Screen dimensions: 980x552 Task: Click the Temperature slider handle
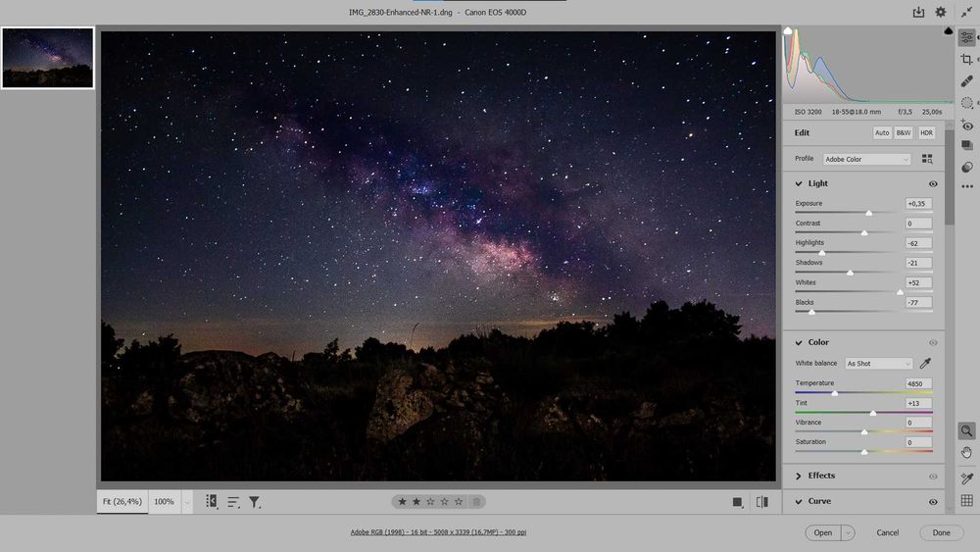834,393
